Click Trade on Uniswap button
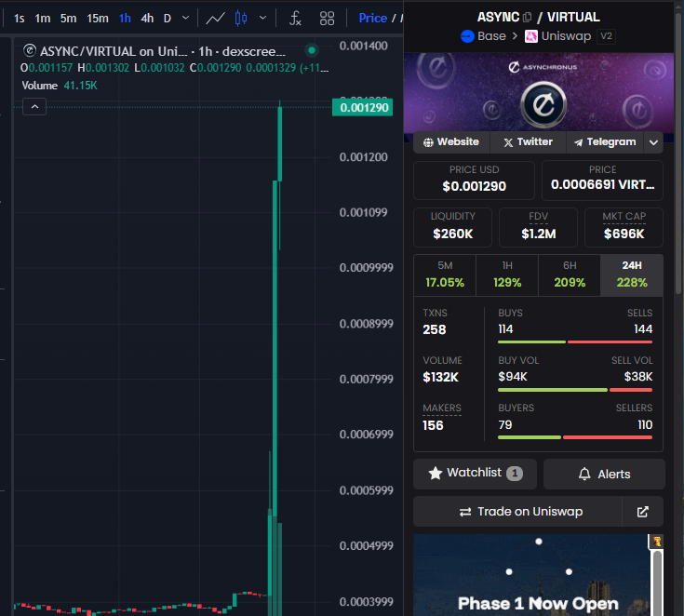Image resolution: width=684 pixels, height=616 pixels. click(517, 511)
